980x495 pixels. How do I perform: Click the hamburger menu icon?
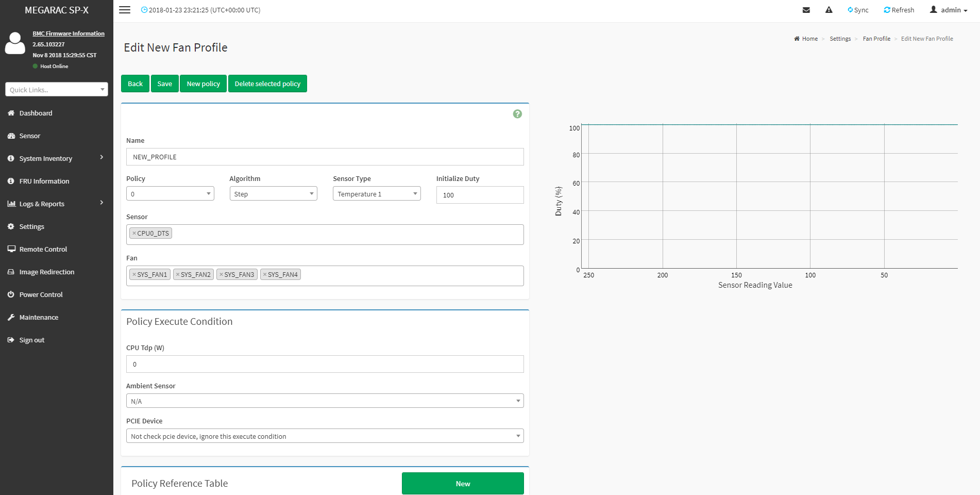click(125, 10)
